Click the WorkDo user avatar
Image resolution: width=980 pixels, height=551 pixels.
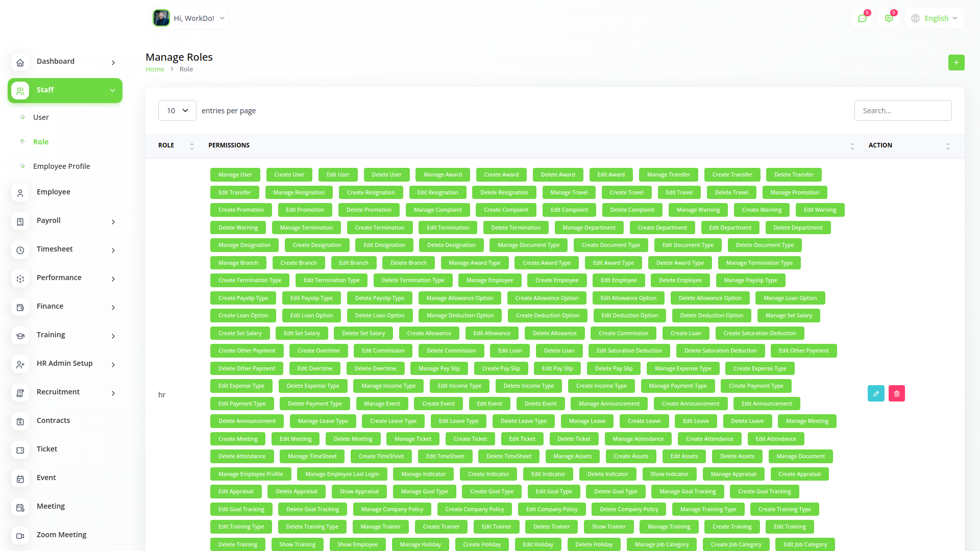[161, 18]
